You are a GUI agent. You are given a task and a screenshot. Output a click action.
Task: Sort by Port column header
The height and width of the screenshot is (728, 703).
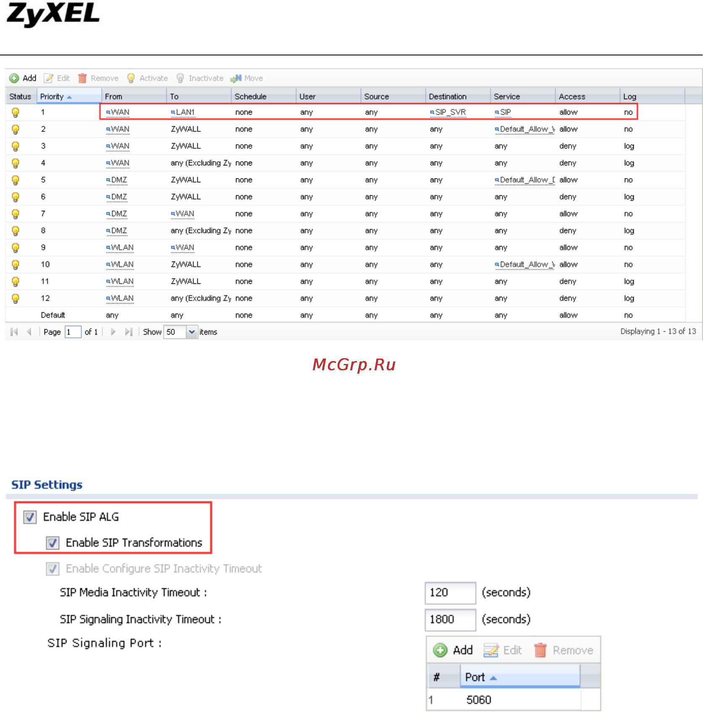point(520,677)
